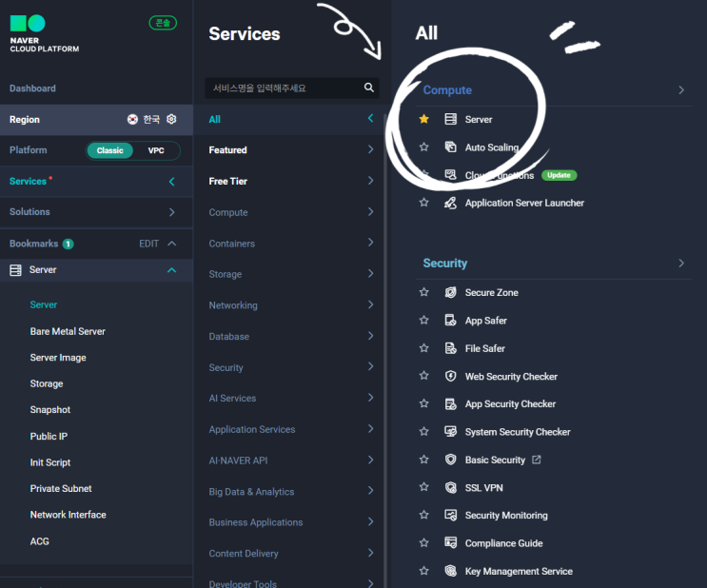Bookmark Auto Scaling with its star

[x=423, y=147]
